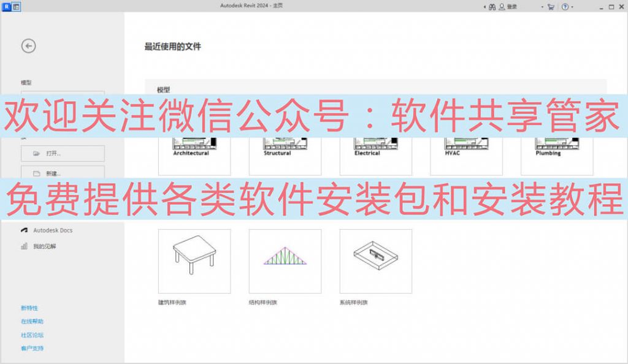The image size is (628, 364).
Task: Open the Autodesk App Store cart icon
Action: click(x=551, y=7)
